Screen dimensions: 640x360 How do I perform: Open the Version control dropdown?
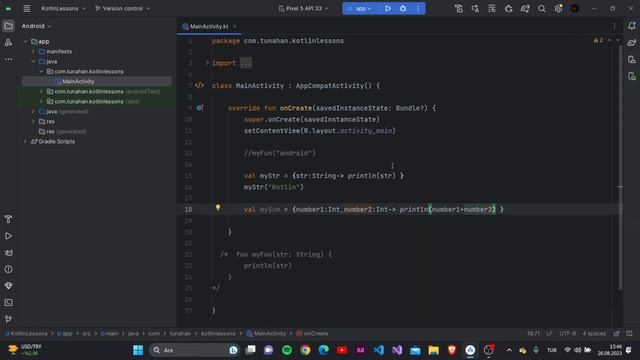click(x=122, y=9)
